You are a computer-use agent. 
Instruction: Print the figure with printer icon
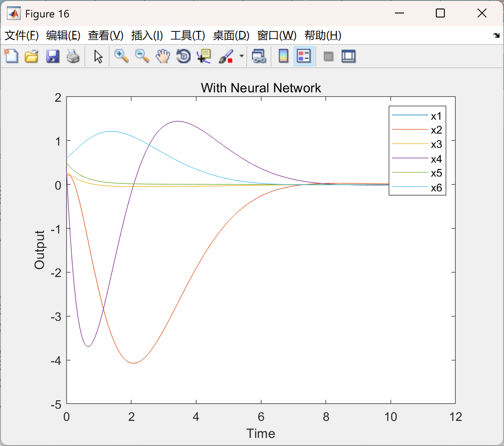73,56
